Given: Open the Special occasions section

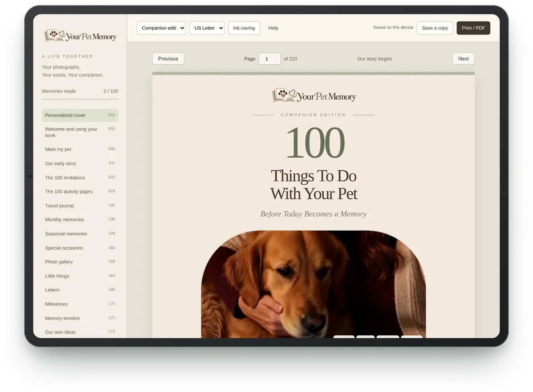Looking at the screenshot, I should (80, 248).
